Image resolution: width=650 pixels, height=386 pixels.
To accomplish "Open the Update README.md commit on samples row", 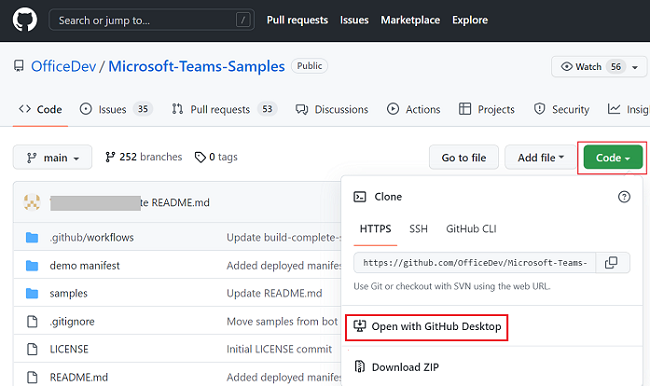I will 274,293.
